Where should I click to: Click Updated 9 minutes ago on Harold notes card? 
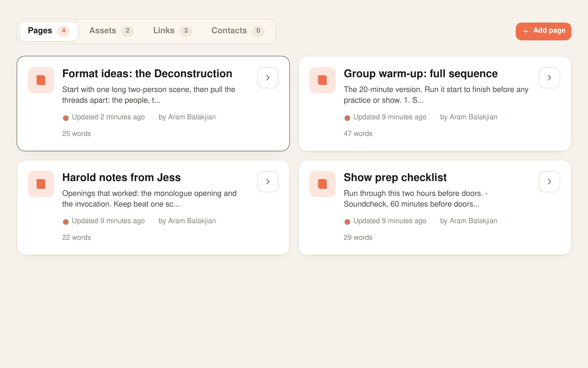click(x=108, y=221)
